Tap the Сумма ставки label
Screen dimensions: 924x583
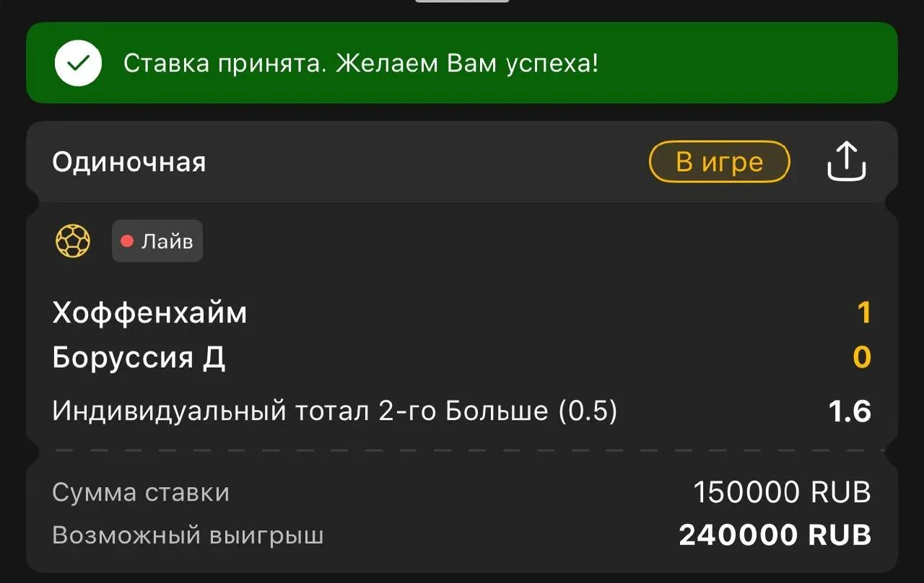[141, 493]
